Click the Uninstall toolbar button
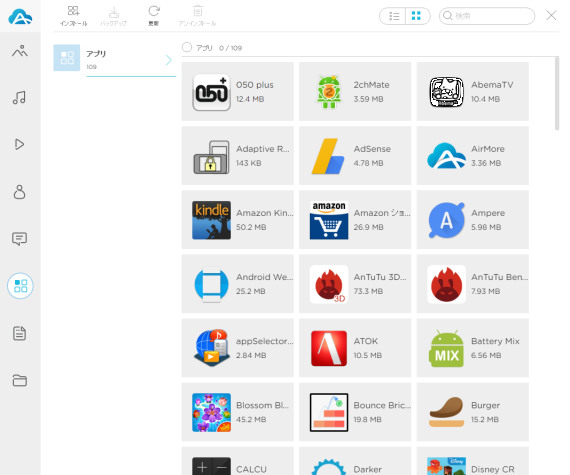The image size is (570, 475). click(x=197, y=16)
